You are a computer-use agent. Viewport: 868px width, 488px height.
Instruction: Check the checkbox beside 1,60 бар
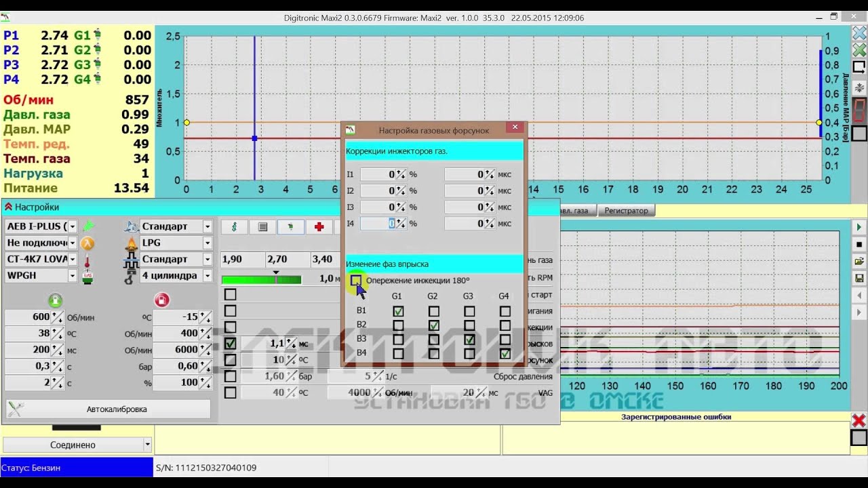pos(231,376)
